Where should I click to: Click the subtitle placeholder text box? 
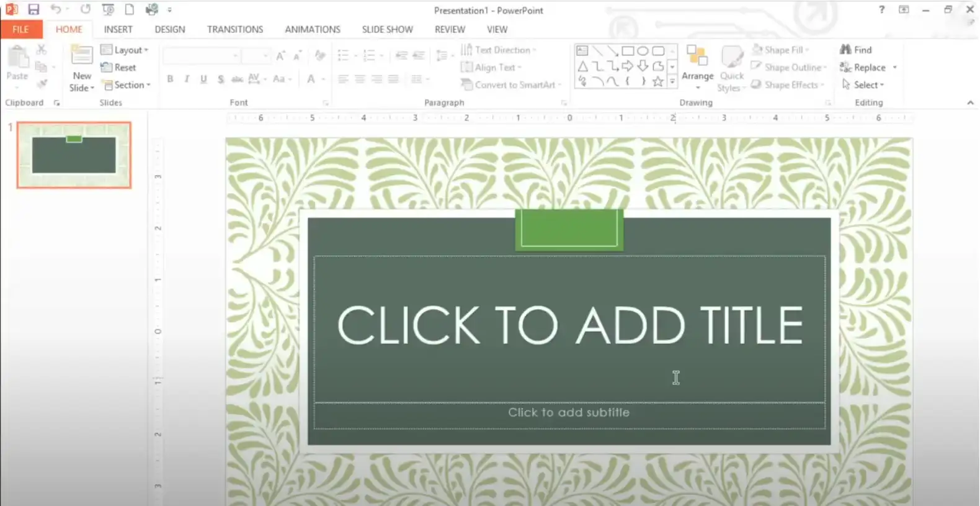(x=569, y=413)
